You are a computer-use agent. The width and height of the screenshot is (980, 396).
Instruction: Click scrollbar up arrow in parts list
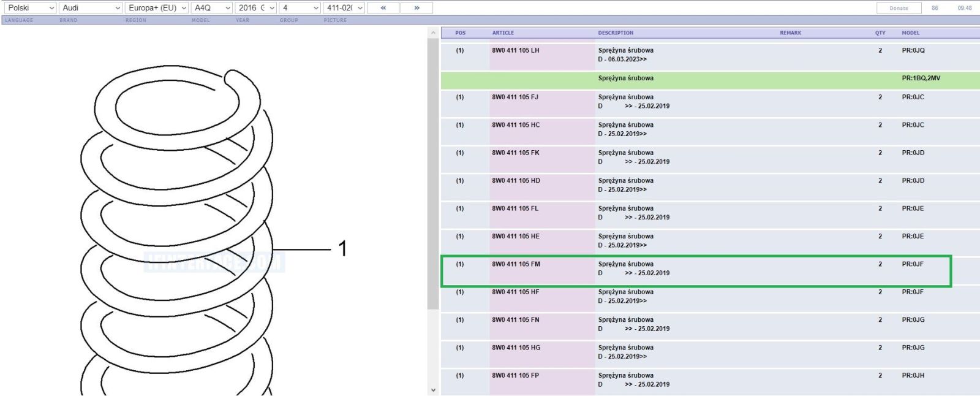point(433,32)
